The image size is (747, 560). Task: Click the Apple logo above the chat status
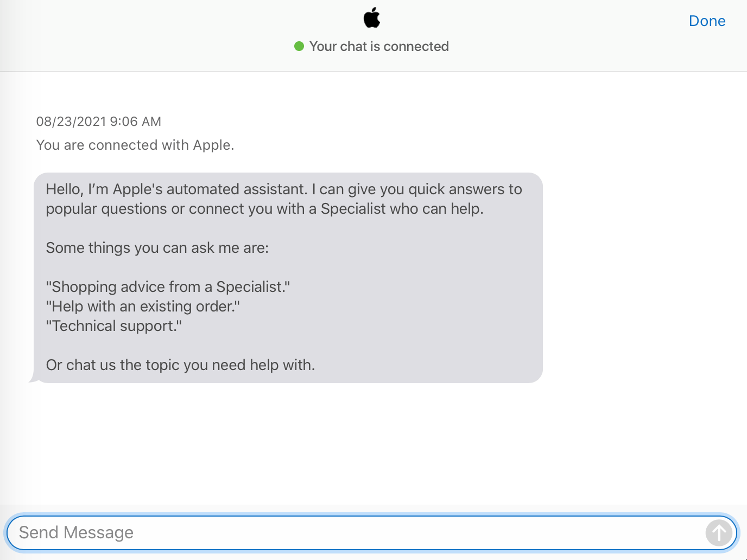click(x=372, y=17)
